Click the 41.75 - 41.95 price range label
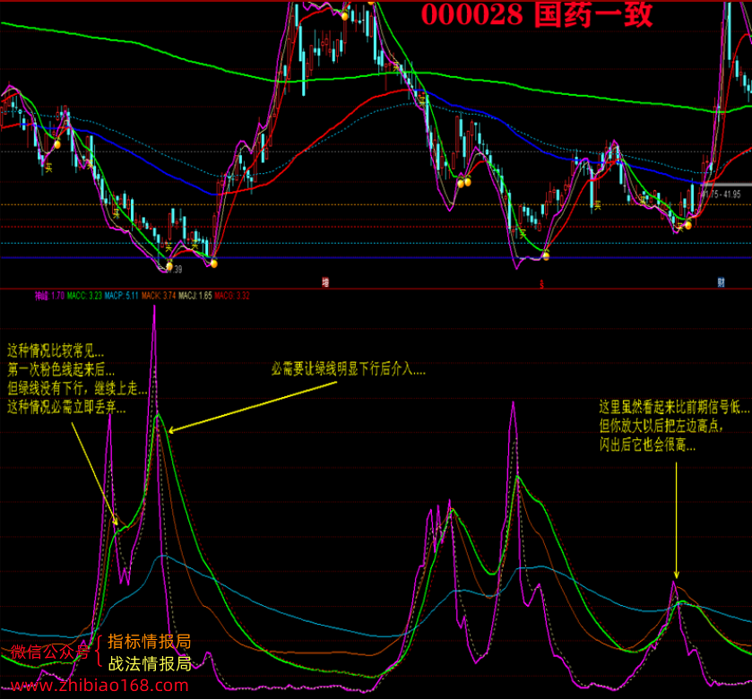This screenshot has width=752, height=700. tap(720, 194)
